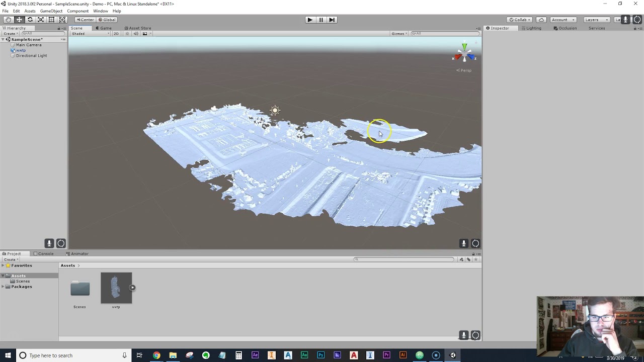Toggle scene lighting sun icon

(127, 34)
